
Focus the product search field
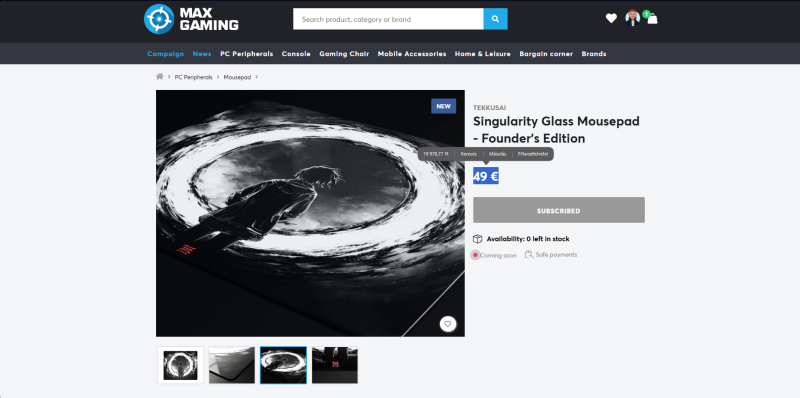click(388, 19)
